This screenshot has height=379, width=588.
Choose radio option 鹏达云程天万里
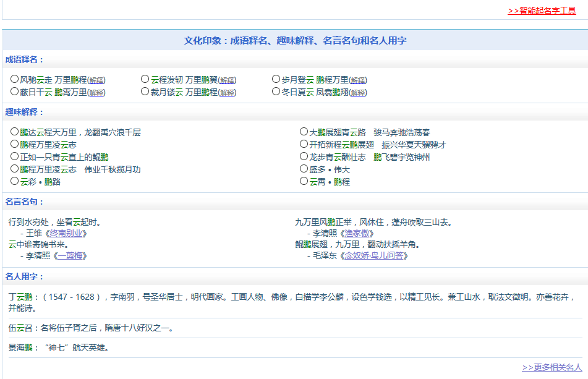point(14,132)
